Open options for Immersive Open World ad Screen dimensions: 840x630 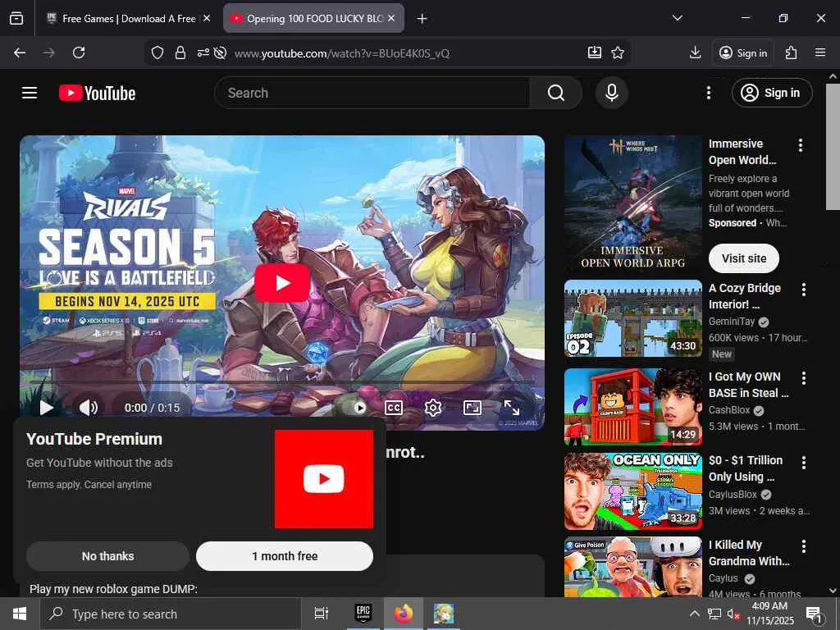pyautogui.click(x=801, y=144)
